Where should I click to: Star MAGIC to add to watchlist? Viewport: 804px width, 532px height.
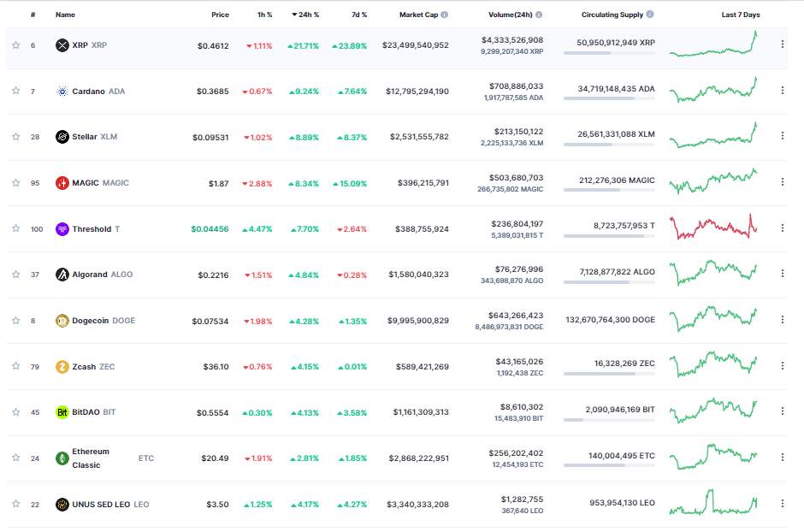point(16,183)
